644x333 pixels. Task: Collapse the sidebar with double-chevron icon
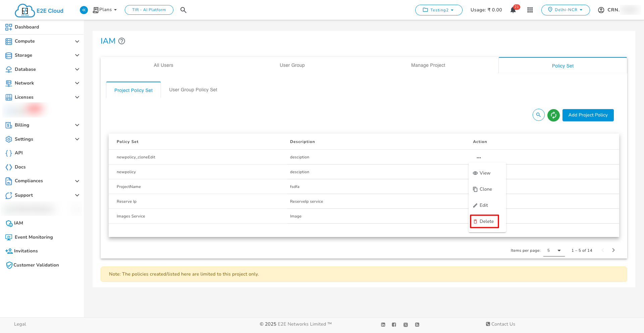84,10
